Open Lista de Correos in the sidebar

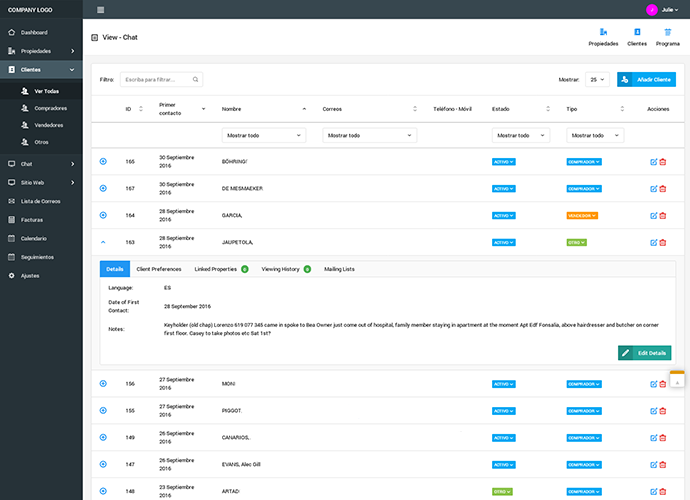(41, 202)
